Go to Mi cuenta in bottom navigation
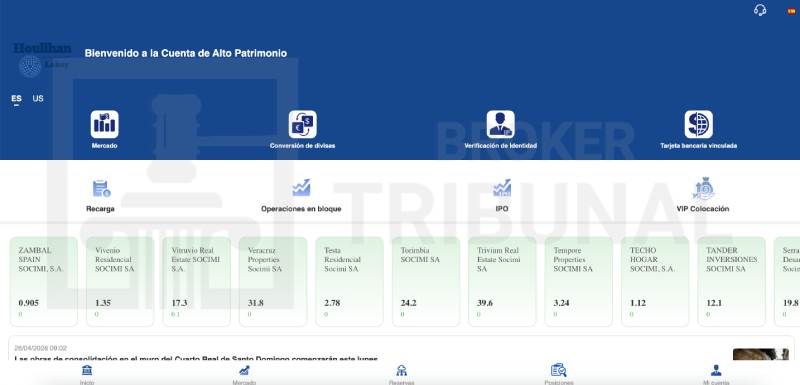The width and height of the screenshot is (800, 385). click(x=716, y=374)
